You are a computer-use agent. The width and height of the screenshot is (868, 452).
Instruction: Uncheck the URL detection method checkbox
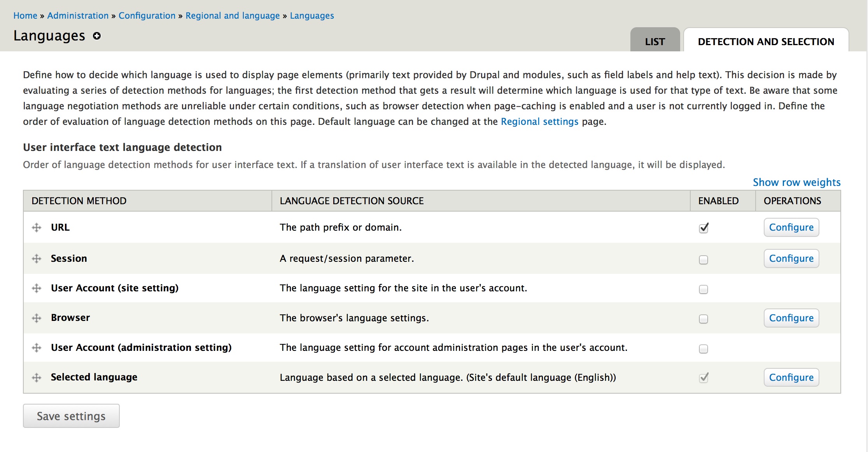pyautogui.click(x=703, y=228)
